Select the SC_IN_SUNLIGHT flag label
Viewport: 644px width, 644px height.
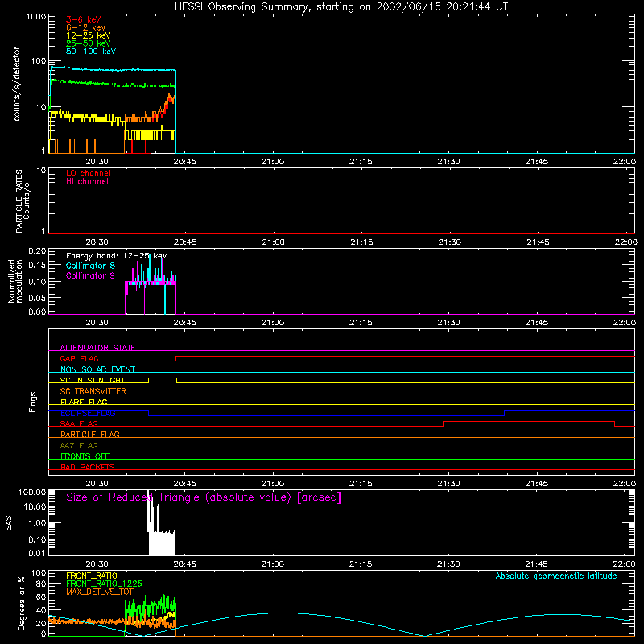tap(93, 380)
